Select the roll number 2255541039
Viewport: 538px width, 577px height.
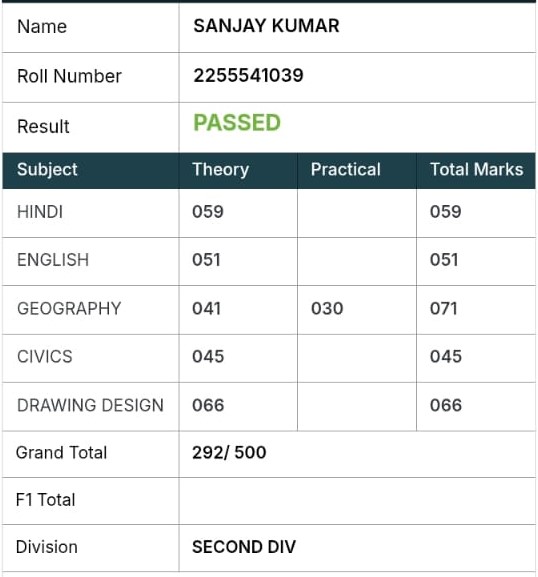(x=248, y=75)
